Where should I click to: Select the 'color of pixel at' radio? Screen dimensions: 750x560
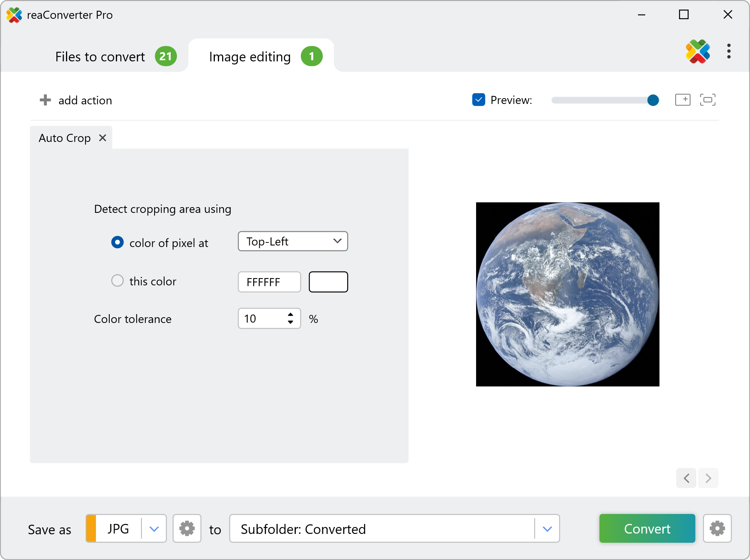117,242
